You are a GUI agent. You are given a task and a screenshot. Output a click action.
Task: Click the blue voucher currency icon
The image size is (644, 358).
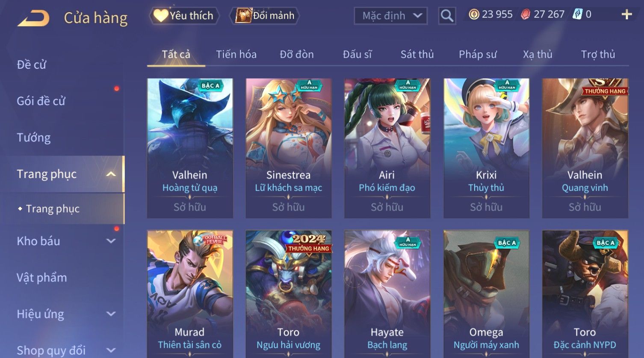click(578, 14)
